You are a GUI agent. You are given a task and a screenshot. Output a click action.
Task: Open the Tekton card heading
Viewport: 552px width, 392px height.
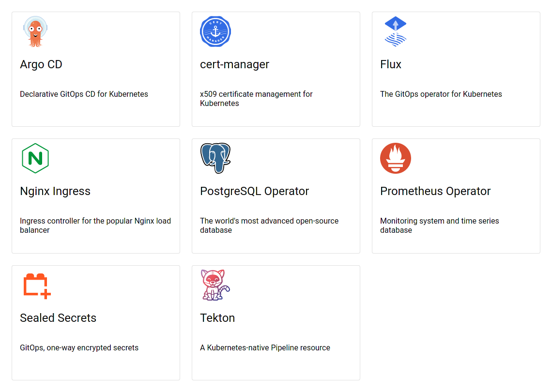point(217,318)
